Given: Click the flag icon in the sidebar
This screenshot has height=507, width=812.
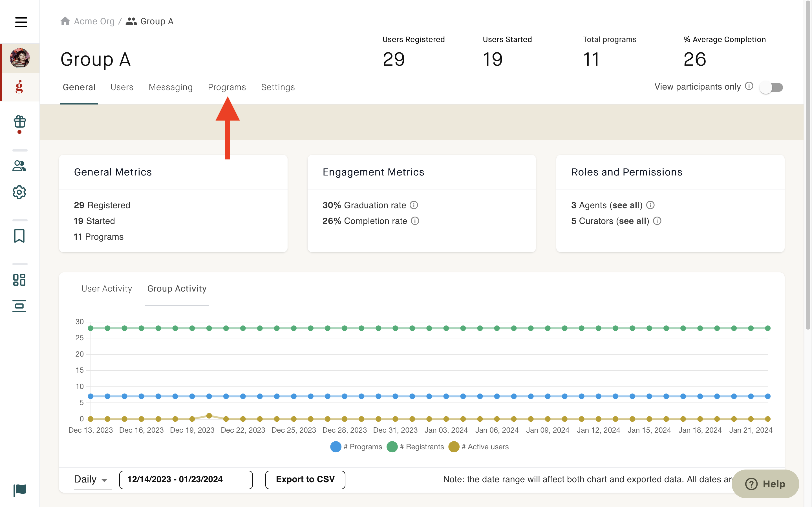Looking at the screenshot, I should tap(19, 490).
